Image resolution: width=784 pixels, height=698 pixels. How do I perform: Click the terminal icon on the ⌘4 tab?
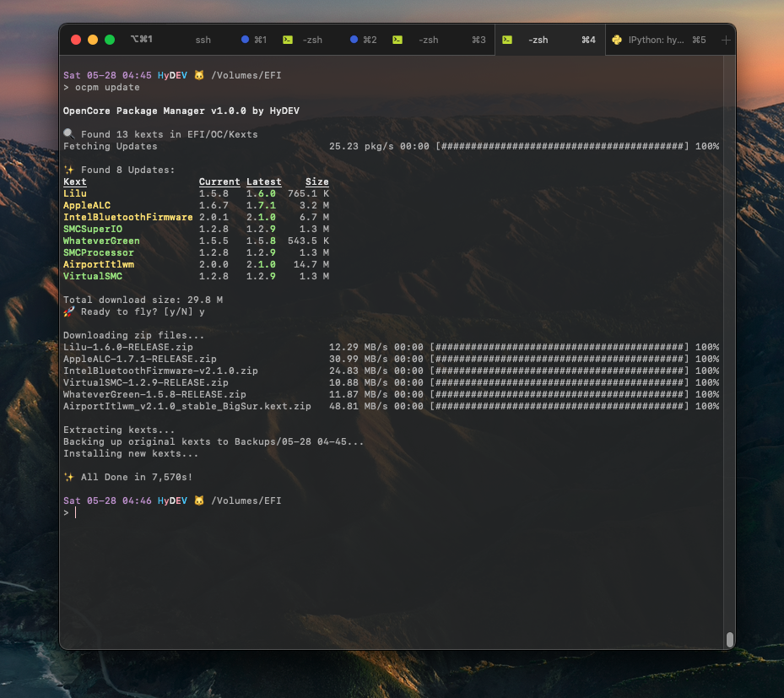[x=507, y=40]
